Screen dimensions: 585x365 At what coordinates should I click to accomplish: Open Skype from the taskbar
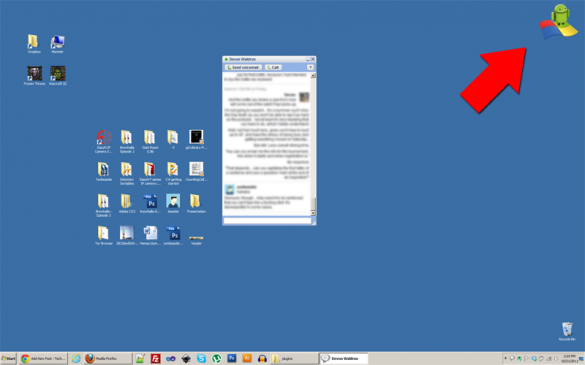click(x=201, y=359)
